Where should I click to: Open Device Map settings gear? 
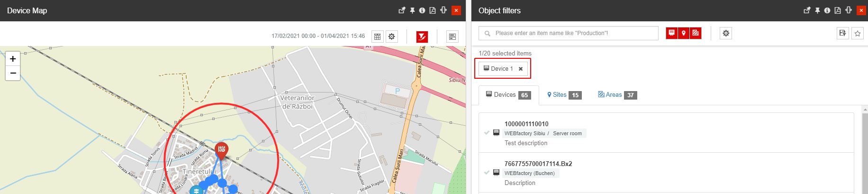coord(392,37)
